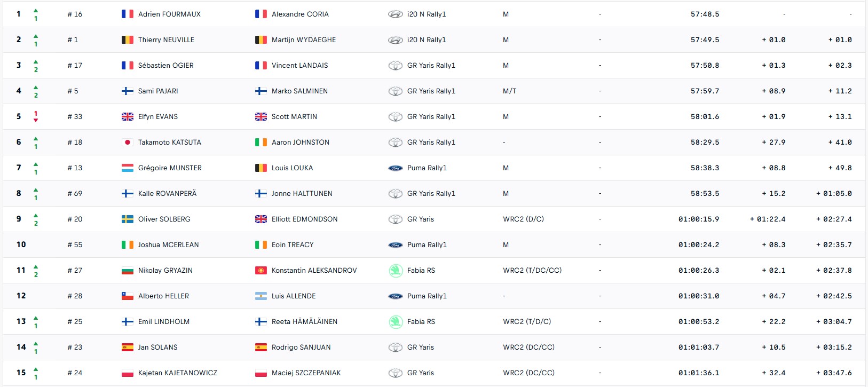Click the UK flag next to Elfyn Evans

click(128, 117)
